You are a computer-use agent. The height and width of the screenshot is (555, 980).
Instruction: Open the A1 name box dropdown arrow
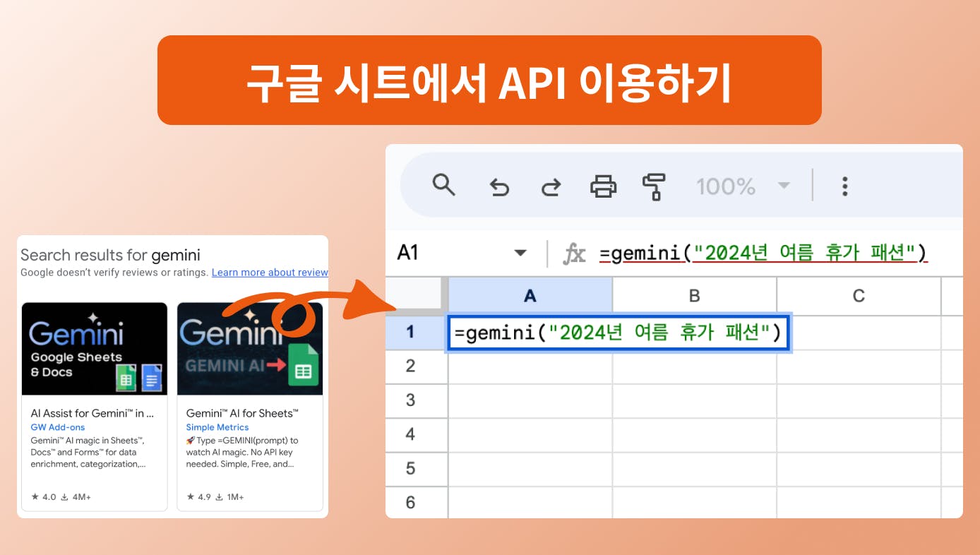pyautogui.click(x=520, y=253)
